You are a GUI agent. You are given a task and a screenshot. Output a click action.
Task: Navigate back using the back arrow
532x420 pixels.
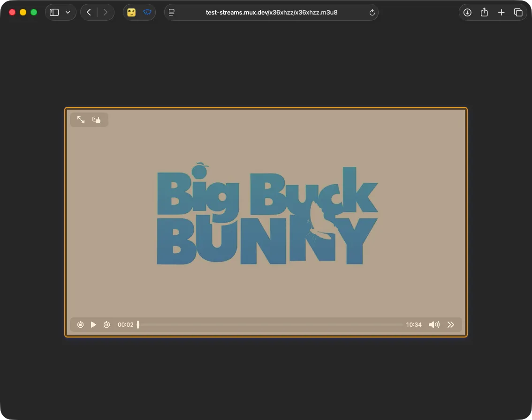point(89,12)
